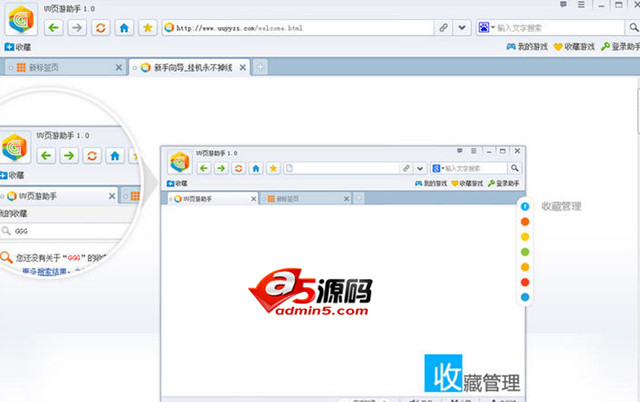Click the address bar showing uuyyzs.com/welcome.html
Viewport: 640px width, 402px height.
298,28
